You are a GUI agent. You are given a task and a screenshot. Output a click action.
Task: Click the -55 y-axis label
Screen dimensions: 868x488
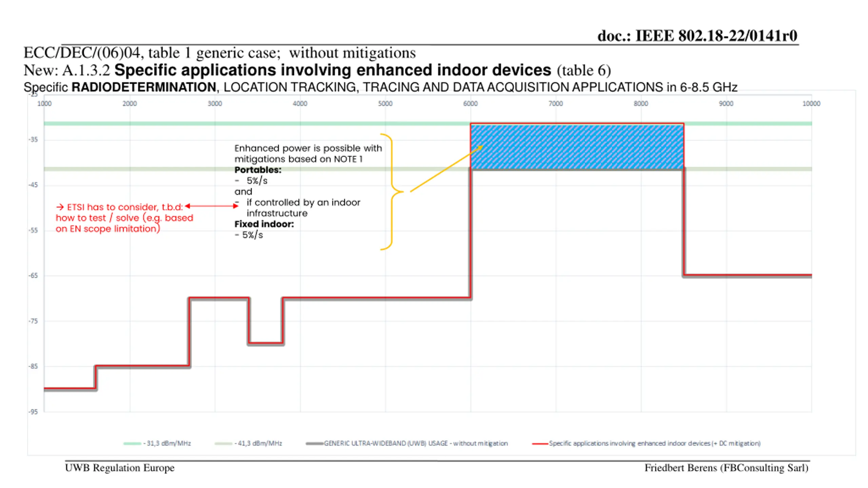click(33, 230)
